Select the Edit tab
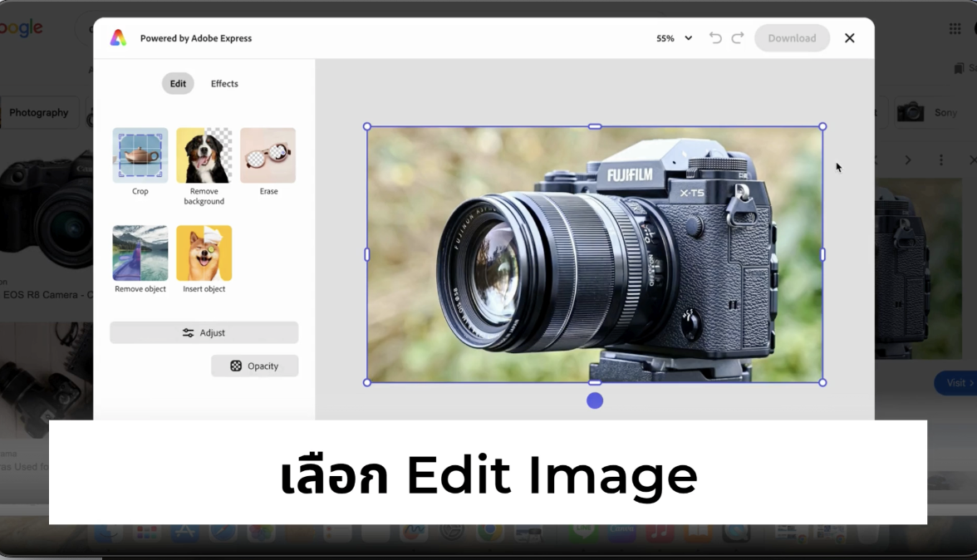This screenshot has width=977, height=560. pos(178,83)
